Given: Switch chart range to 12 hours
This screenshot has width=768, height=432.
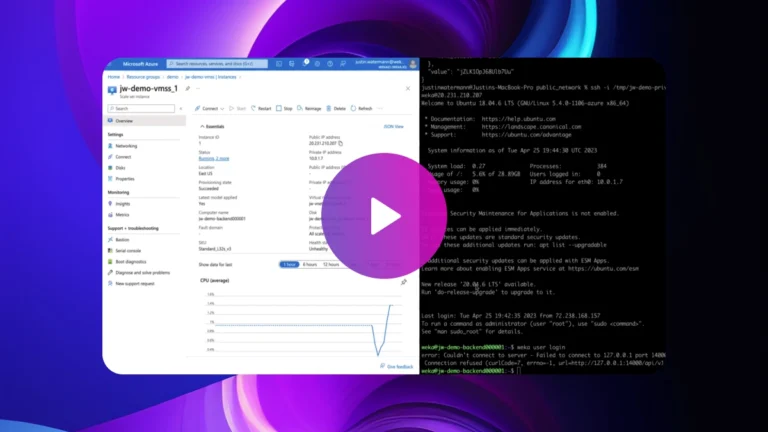Looking at the screenshot, I should [x=332, y=264].
